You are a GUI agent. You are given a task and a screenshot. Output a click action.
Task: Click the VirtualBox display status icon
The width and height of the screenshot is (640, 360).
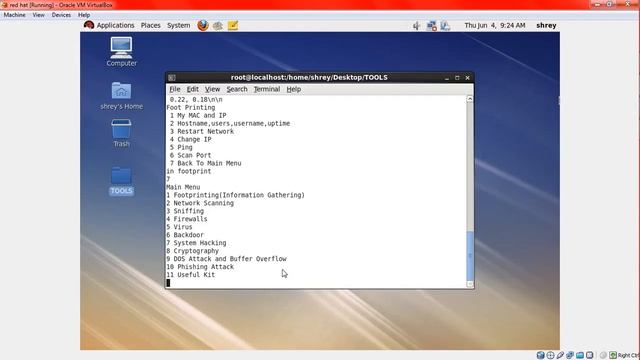tap(589, 355)
